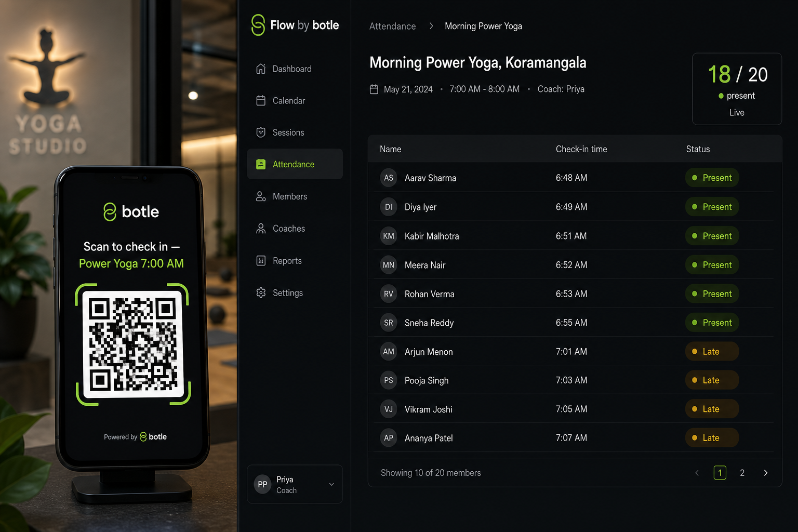Screen dimensions: 798x532
Task: Open Members in the sidebar
Action: 295,196
